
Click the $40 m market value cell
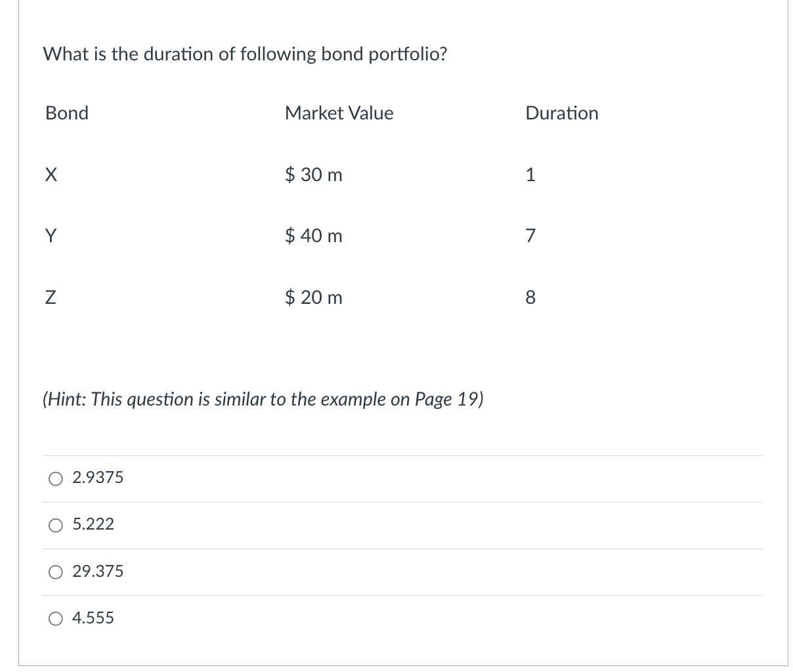coord(313,236)
